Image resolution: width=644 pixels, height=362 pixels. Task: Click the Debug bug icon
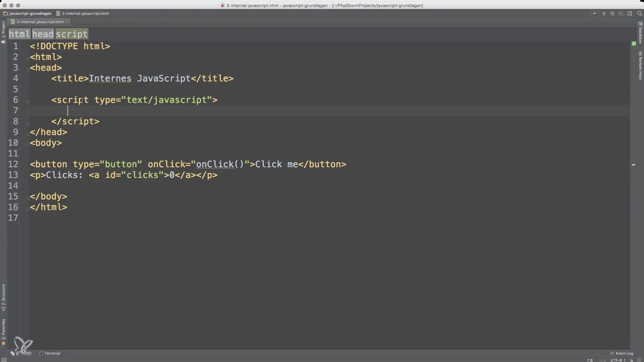click(x=613, y=14)
